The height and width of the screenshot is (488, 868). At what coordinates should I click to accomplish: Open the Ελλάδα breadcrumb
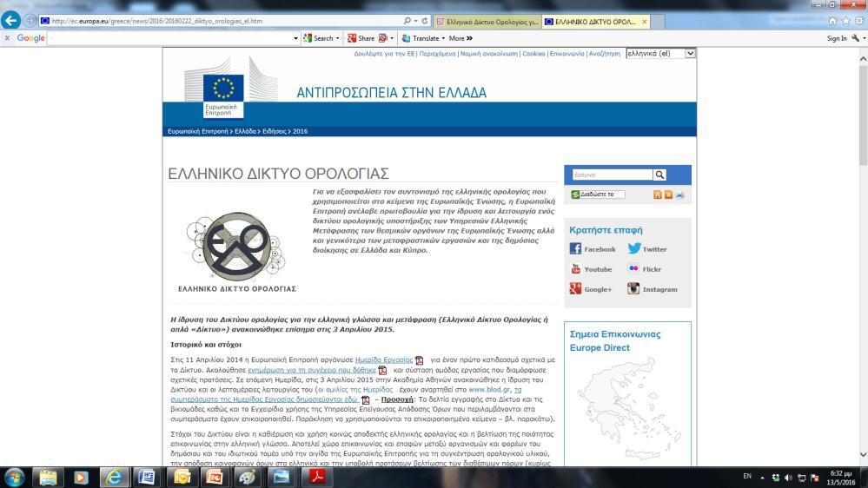click(245, 131)
